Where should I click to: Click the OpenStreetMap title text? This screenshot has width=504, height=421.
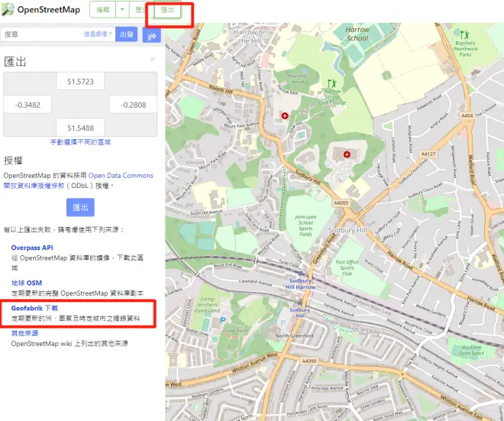click(x=49, y=10)
